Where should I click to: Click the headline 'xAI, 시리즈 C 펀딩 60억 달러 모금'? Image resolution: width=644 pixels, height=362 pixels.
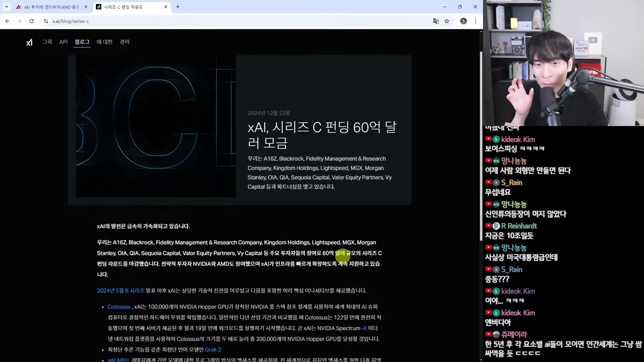click(322, 135)
